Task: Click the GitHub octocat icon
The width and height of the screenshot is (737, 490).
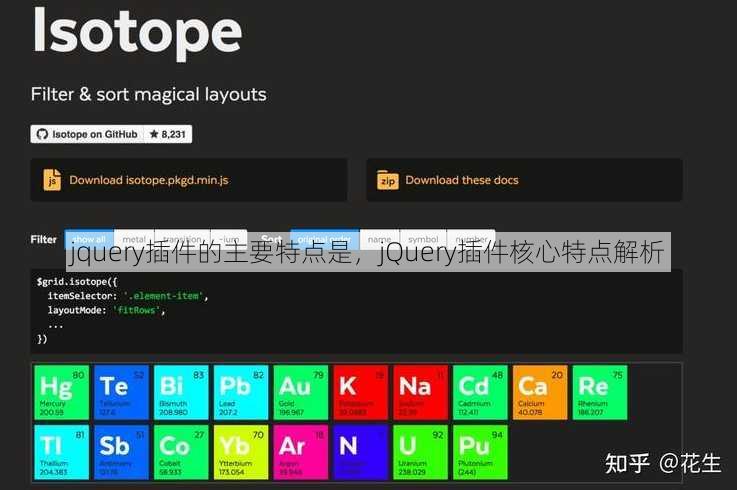Action: (x=42, y=134)
